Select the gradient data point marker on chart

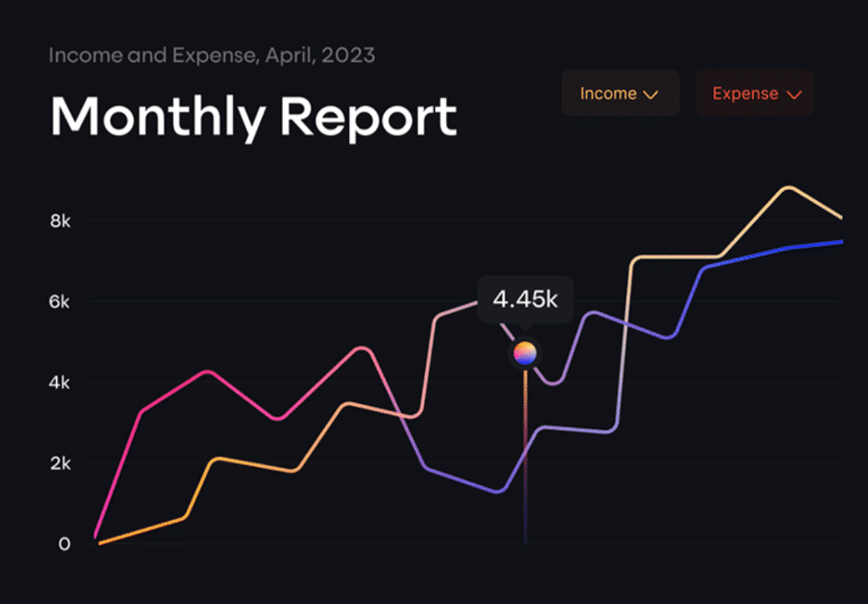point(525,353)
